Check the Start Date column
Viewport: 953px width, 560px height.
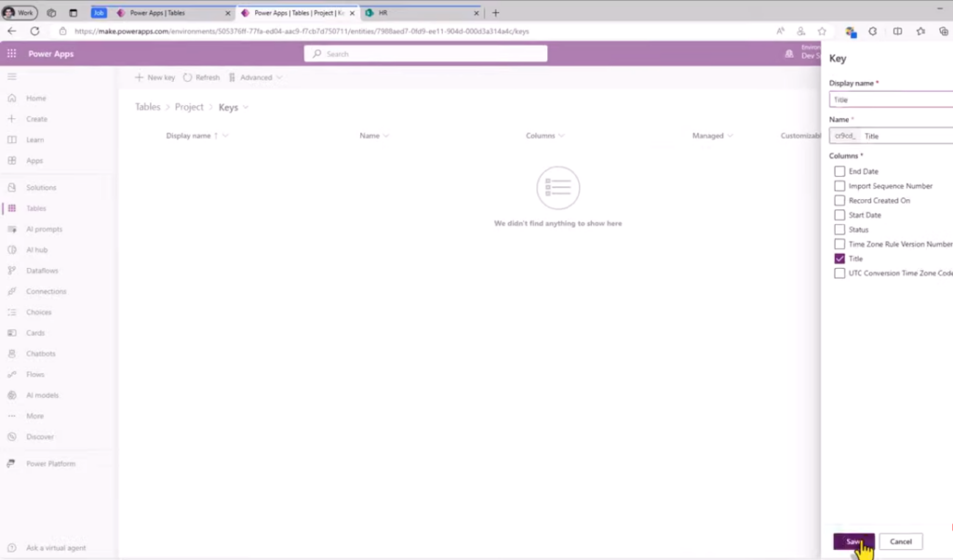(x=839, y=215)
